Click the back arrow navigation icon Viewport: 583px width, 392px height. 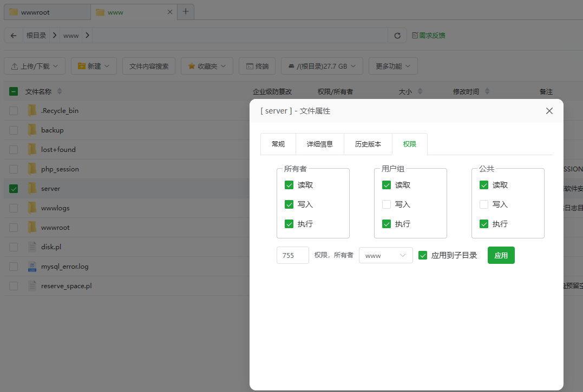(x=14, y=36)
